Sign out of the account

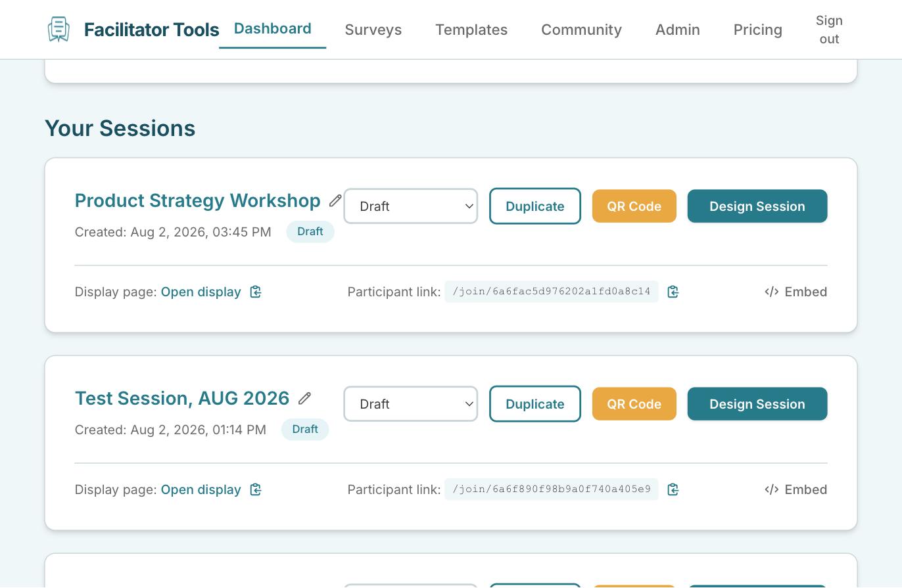click(829, 30)
